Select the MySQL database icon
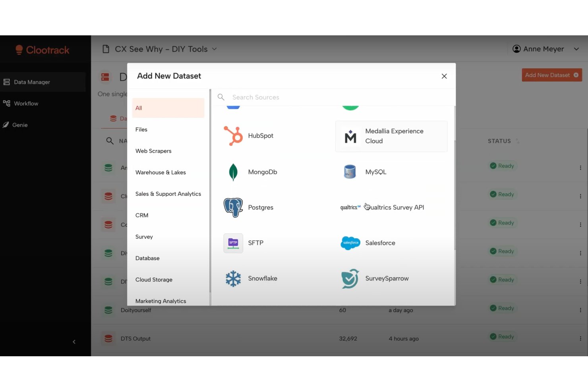Screen dimensions: 588x392 coord(350,172)
